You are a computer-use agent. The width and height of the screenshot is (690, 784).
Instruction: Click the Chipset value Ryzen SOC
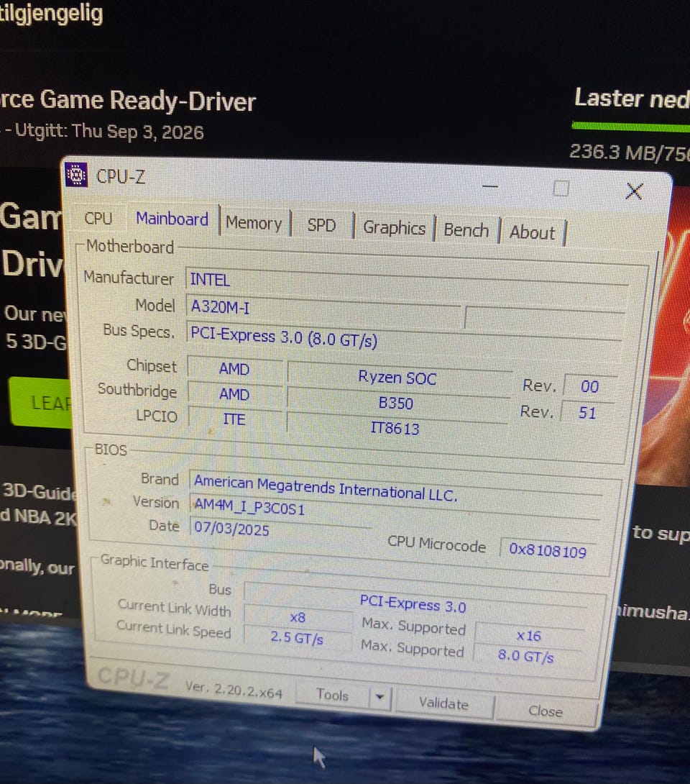(398, 378)
